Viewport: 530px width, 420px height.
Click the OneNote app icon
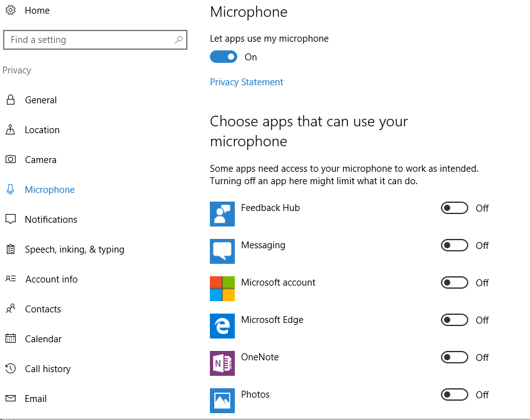click(x=222, y=363)
